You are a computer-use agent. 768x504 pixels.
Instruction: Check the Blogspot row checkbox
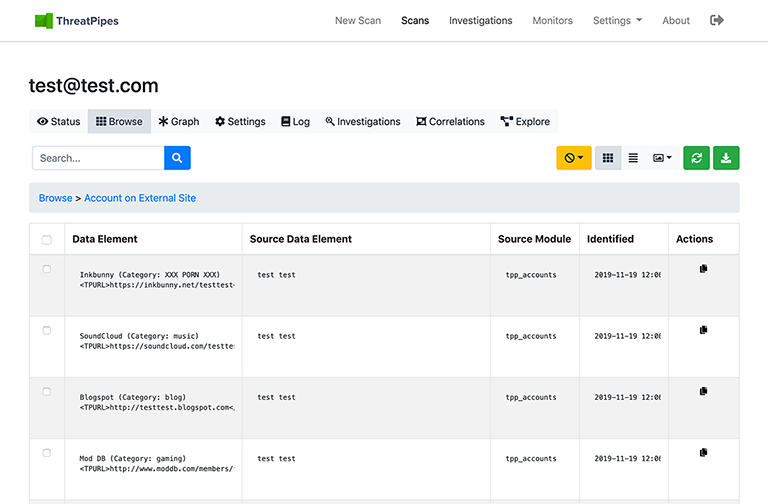(x=47, y=392)
